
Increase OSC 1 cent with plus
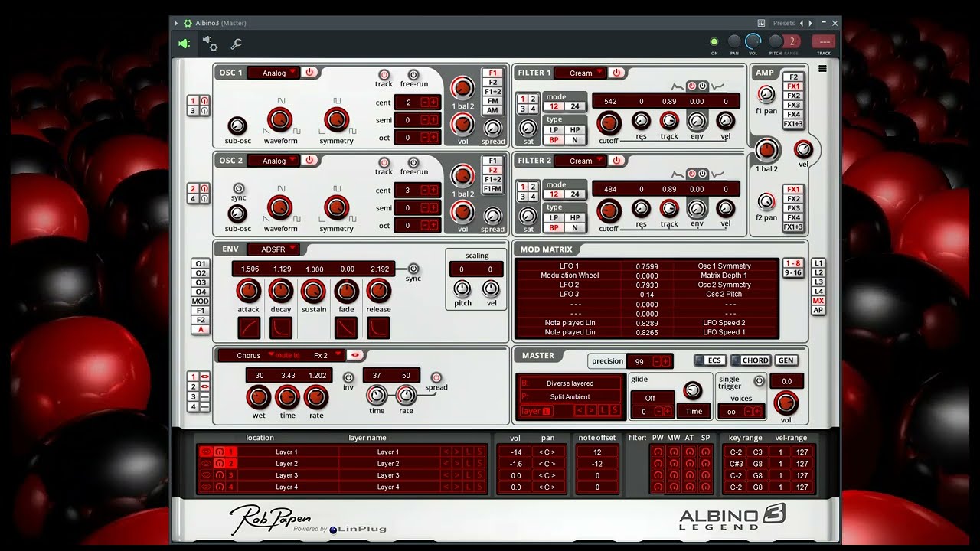point(434,103)
